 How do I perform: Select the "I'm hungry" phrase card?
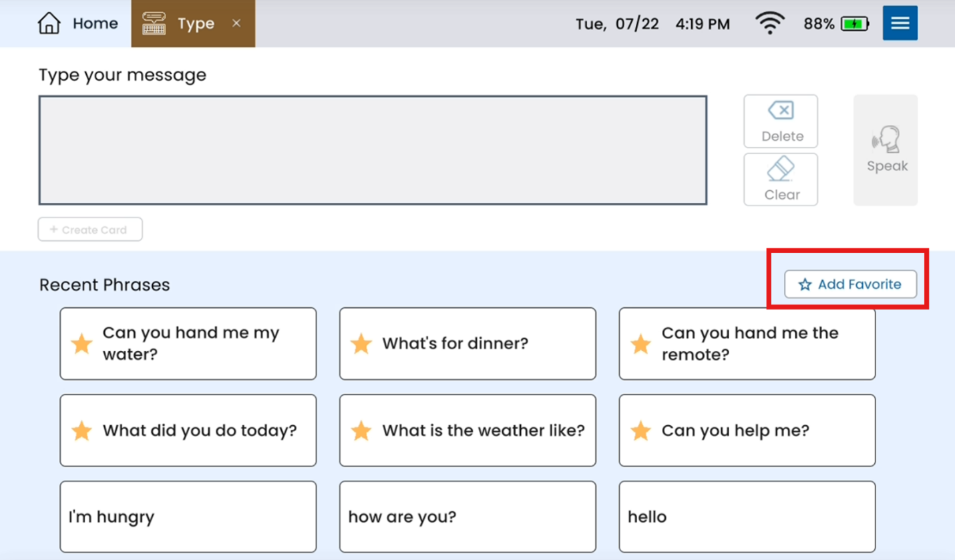click(x=188, y=517)
